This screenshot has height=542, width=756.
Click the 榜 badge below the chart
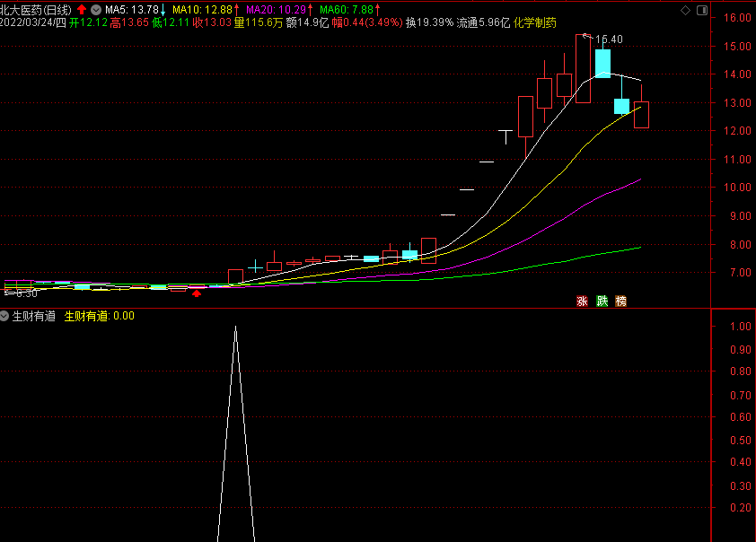pos(621,302)
